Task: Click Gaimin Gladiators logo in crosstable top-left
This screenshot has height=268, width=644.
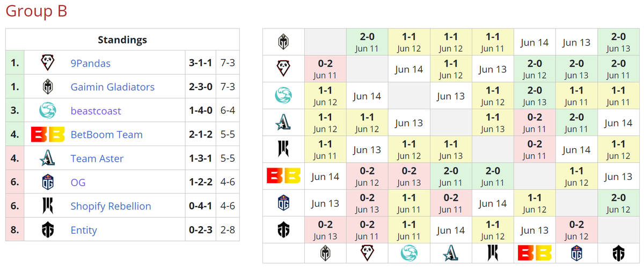Action: point(283,42)
